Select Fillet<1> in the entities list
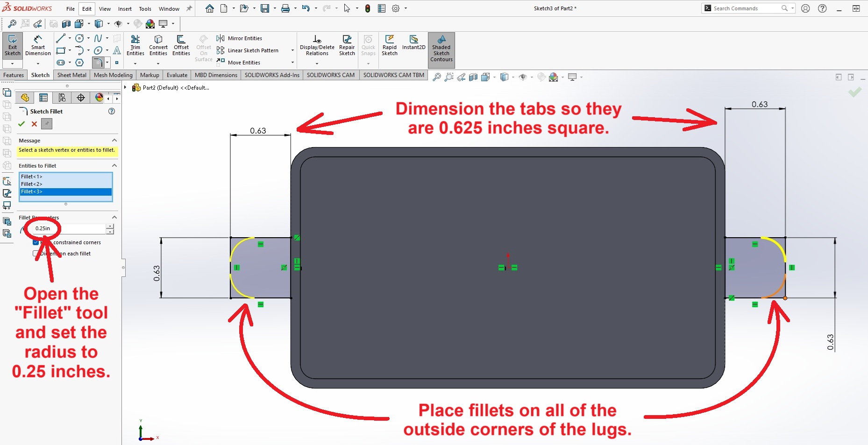 point(32,177)
